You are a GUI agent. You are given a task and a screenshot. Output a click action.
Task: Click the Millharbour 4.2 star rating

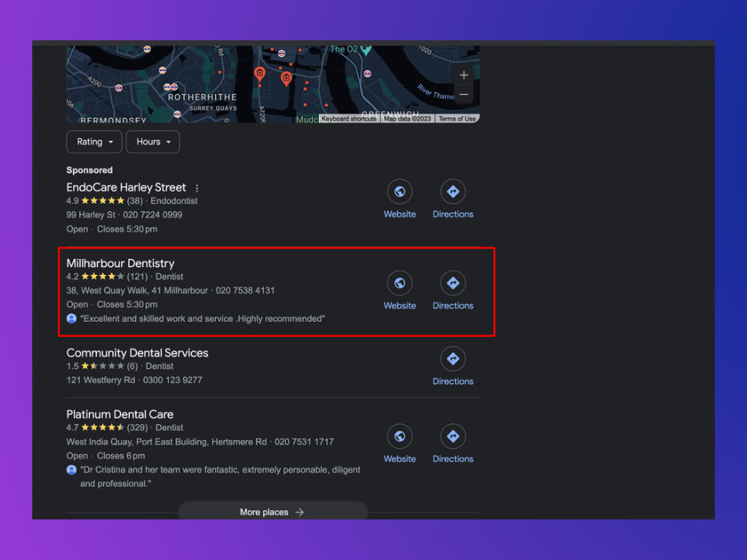(x=102, y=277)
